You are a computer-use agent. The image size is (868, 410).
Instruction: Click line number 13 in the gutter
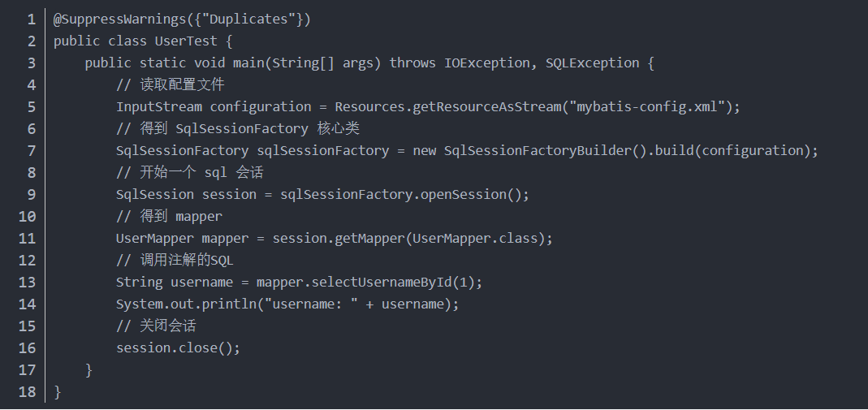click(27, 283)
